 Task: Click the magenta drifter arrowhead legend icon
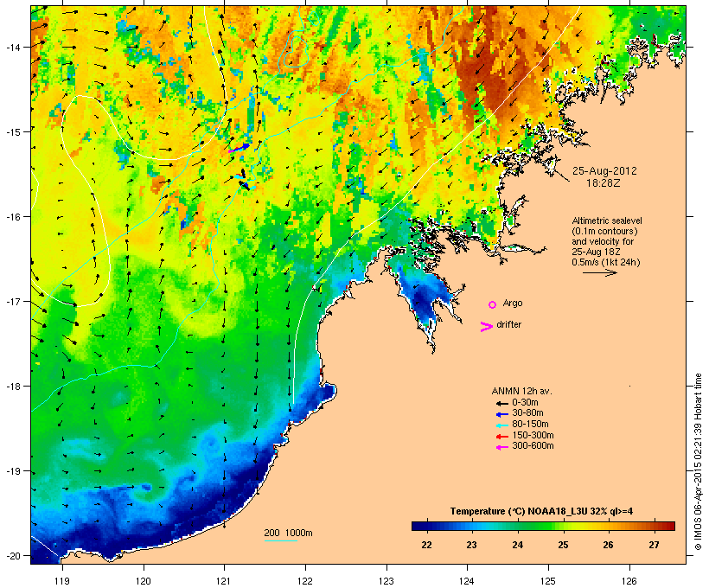[x=487, y=327]
